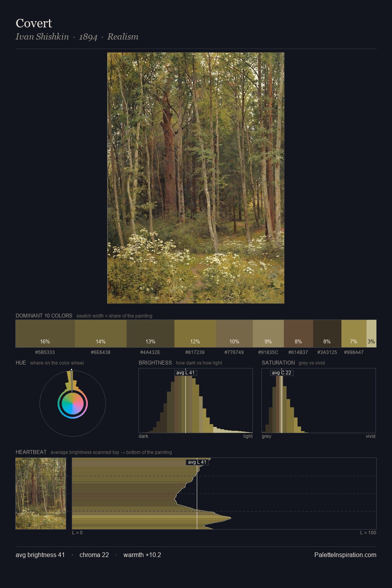Click the BRIGHTNESS section heading

pyautogui.click(x=155, y=363)
